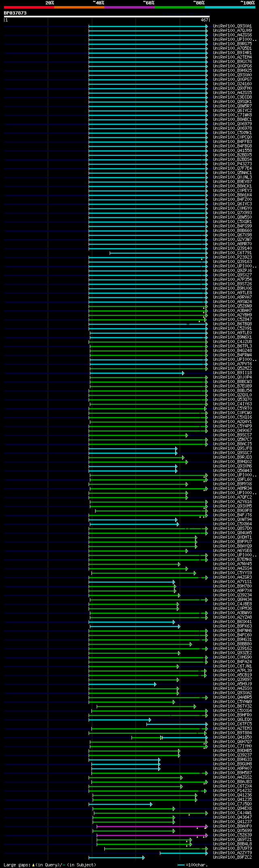Select the UniRef100_Q41558 label
Viewport: 259px width, 868px height.
click(x=232, y=151)
